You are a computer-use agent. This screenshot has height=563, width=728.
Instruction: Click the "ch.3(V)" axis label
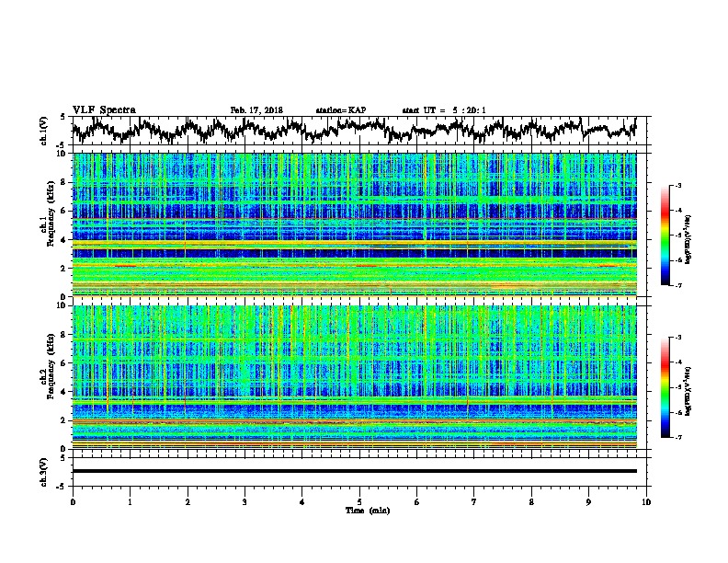[44, 472]
